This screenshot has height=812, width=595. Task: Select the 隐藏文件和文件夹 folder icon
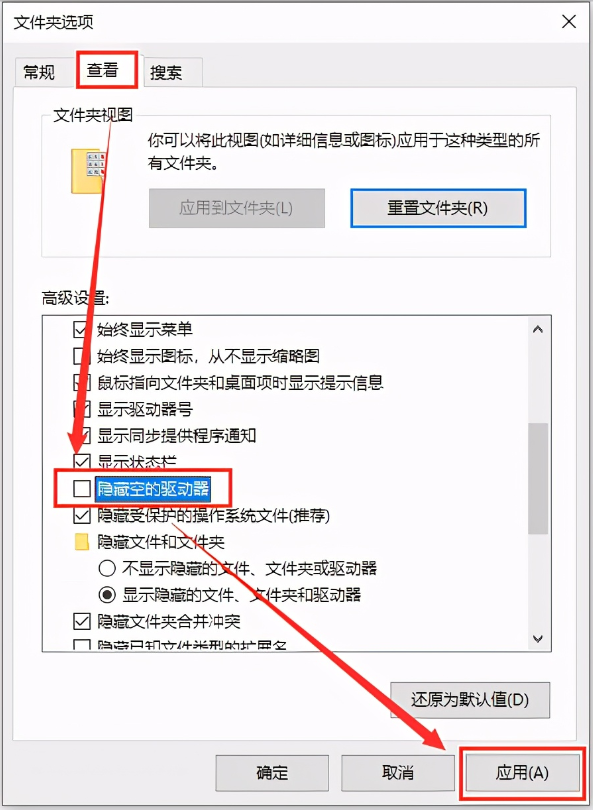click(x=82, y=542)
